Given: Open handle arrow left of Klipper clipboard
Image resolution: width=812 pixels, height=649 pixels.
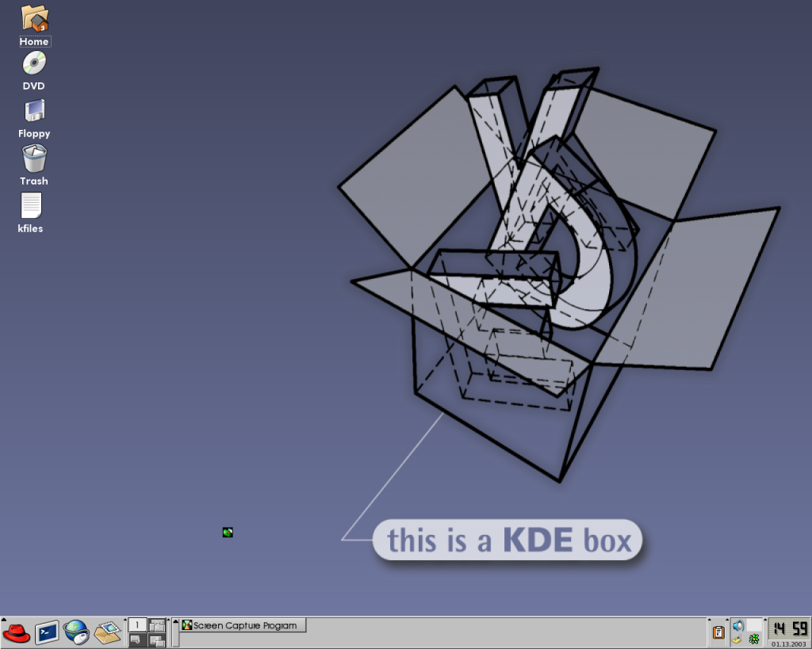Looking at the screenshot, I should point(710,620).
